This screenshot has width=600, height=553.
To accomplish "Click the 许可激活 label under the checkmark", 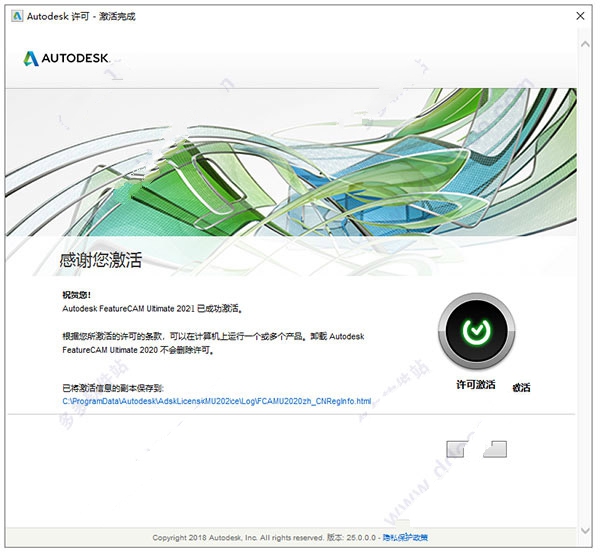I will click(476, 385).
